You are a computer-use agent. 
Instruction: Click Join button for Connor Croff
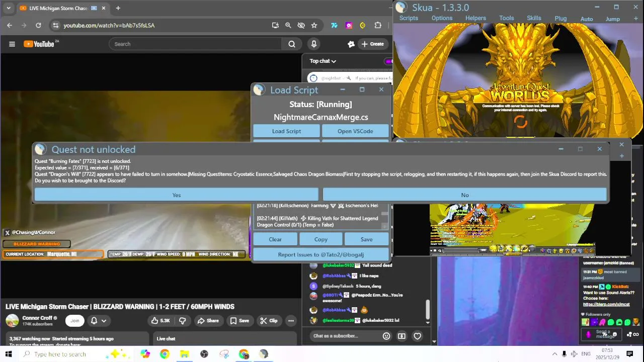tap(75, 321)
